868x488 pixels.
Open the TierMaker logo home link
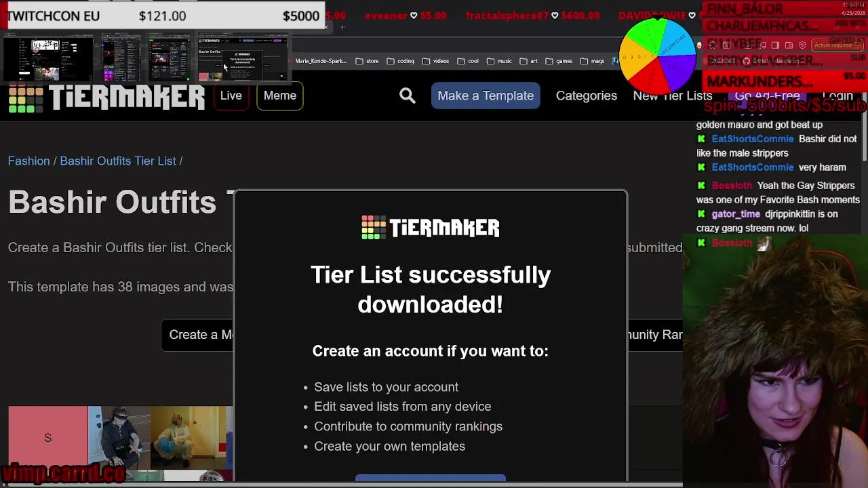point(106,98)
